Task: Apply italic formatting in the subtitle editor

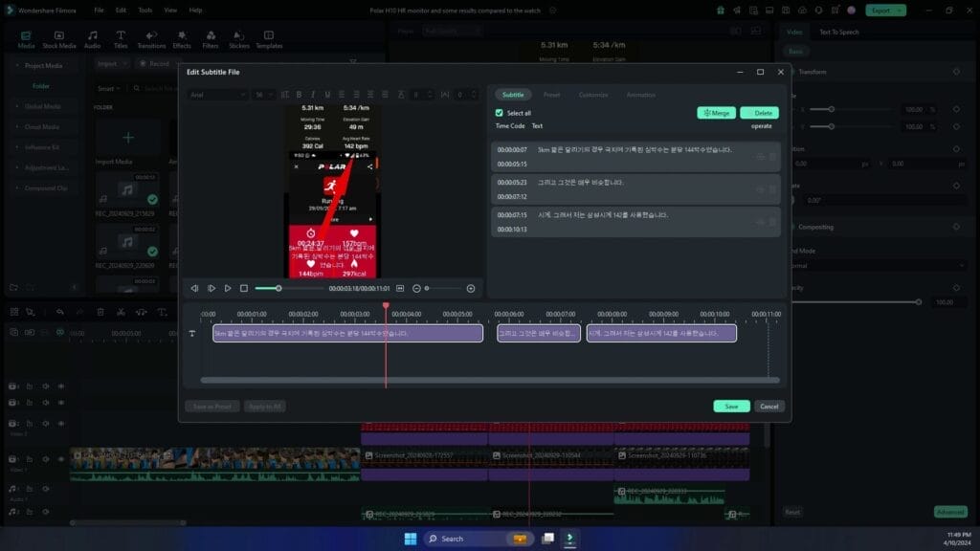Action: coord(313,94)
